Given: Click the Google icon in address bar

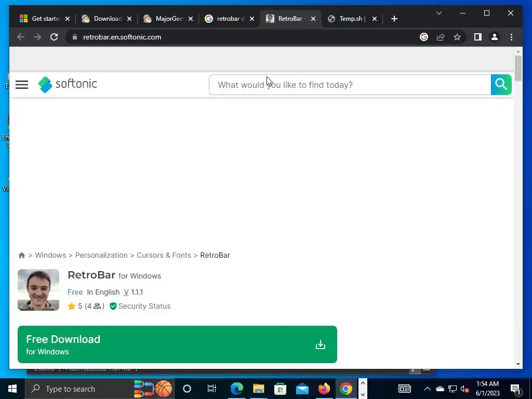Looking at the screenshot, I should [424, 37].
